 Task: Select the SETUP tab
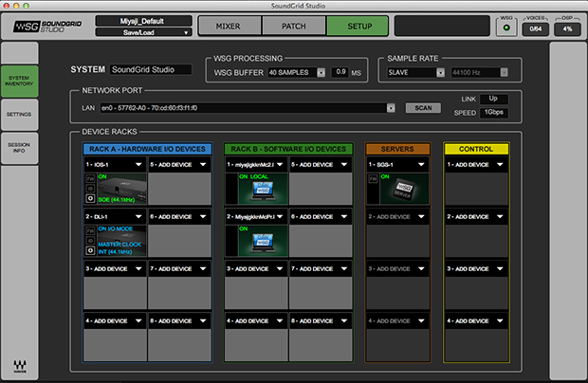[x=358, y=27]
